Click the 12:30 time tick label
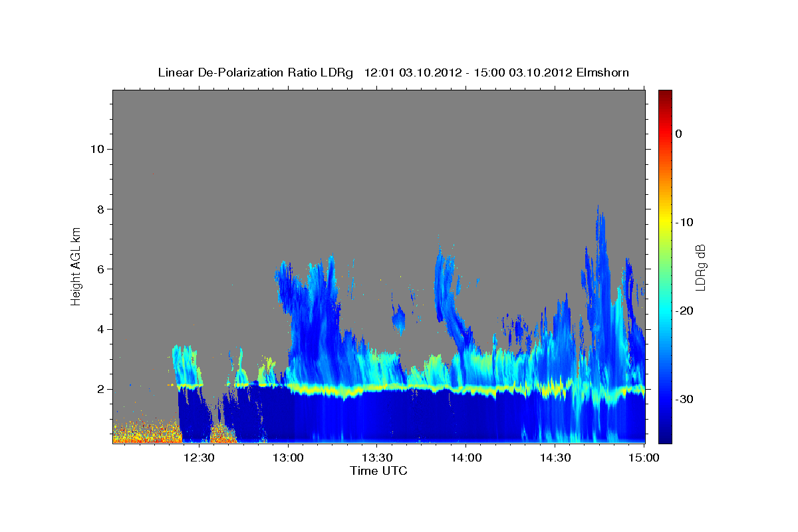Screen dimensions: 798x532 tap(199, 458)
